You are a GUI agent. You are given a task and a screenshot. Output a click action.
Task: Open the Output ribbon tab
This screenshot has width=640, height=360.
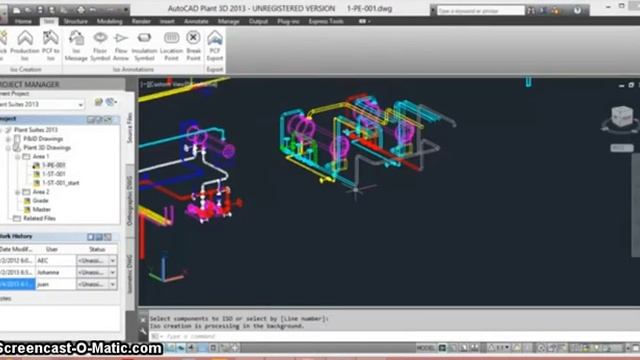(x=258, y=21)
